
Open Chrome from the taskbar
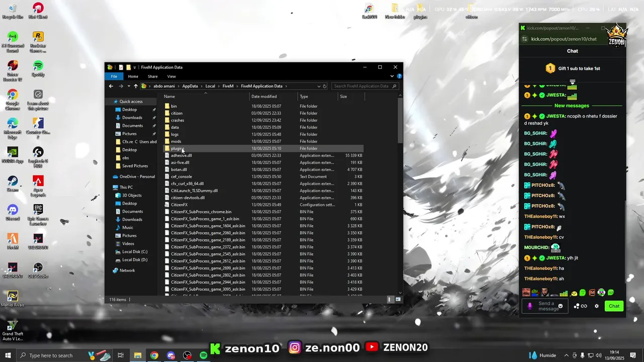(154, 355)
